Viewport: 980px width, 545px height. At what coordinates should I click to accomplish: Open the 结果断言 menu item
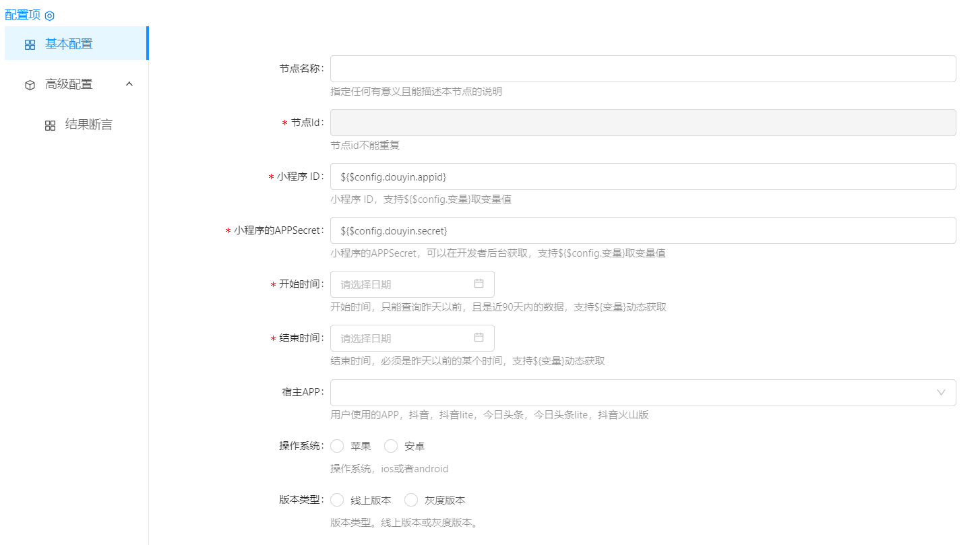tap(88, 125)
